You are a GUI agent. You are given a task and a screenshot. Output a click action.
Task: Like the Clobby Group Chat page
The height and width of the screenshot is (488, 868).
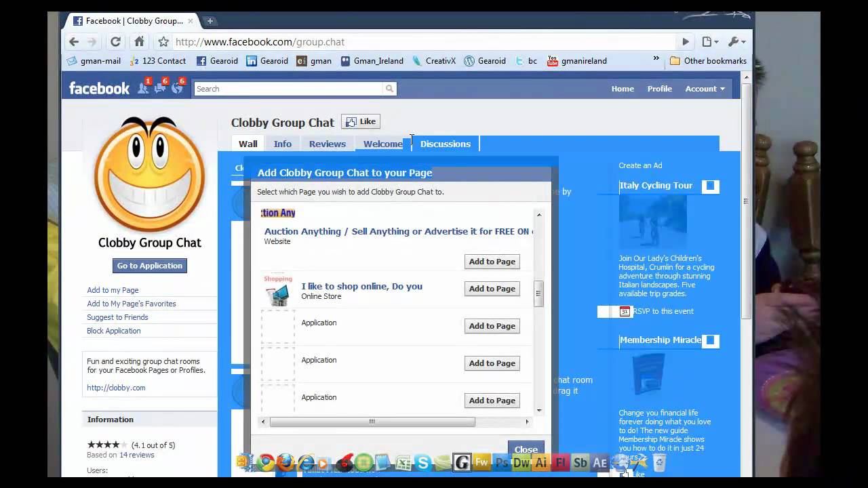pos(361,122)
